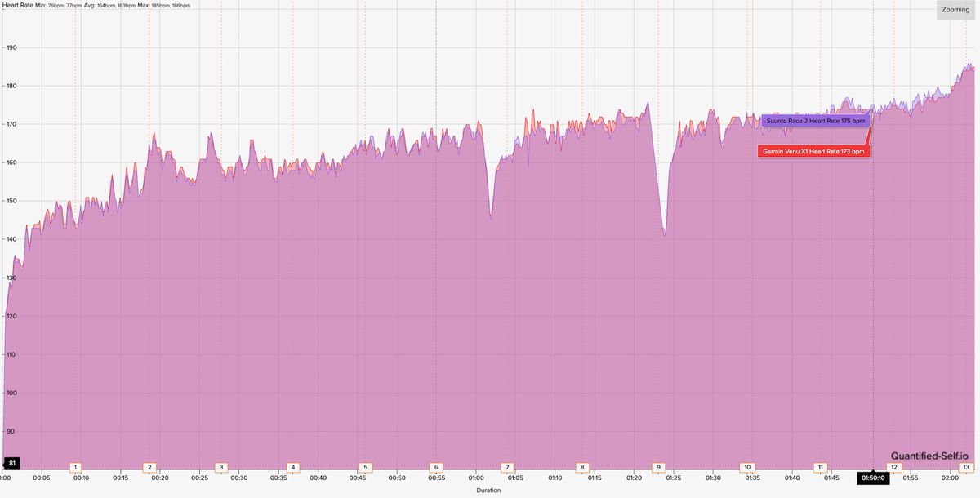Click the 110 y-axis label
Viewport: 980px width, 498px height.
[x=11, y=354]
